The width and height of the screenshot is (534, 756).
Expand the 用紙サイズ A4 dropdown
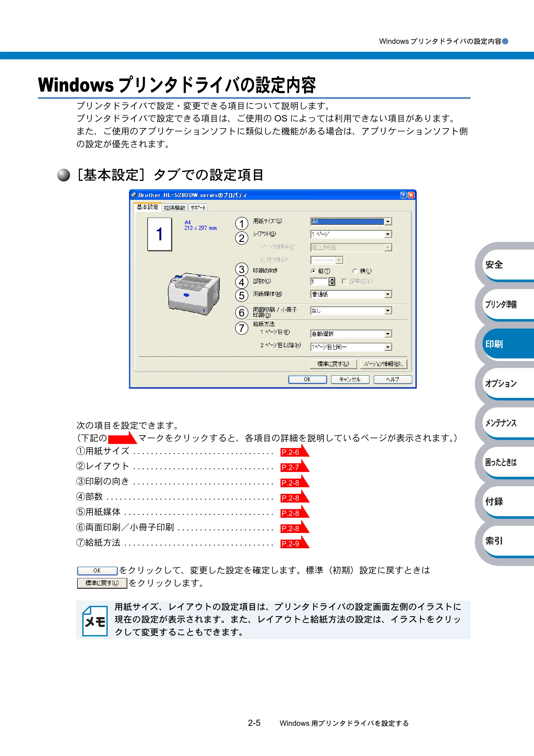click(x=351, y=222)
